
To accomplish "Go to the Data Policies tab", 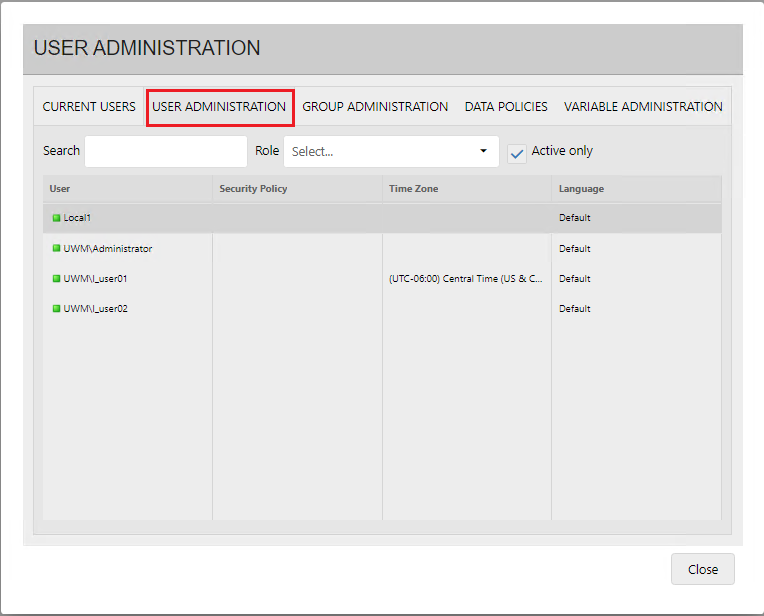I will point(506,107).
